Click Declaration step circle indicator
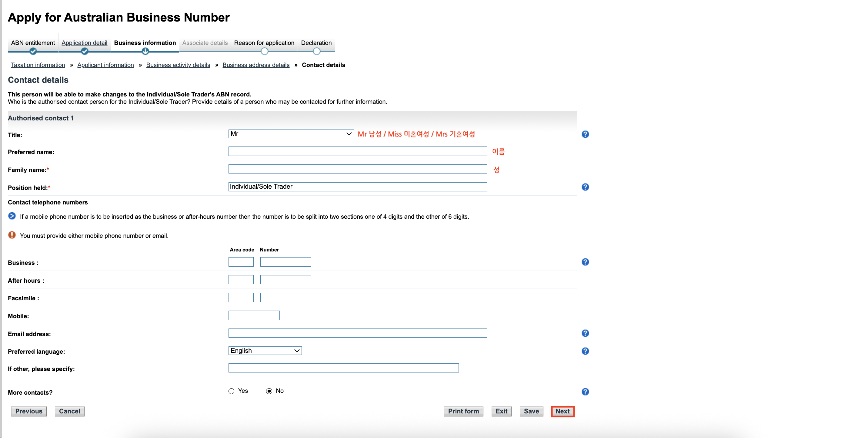The width and height of the screenshot is (868, 438). click(316, 51)
